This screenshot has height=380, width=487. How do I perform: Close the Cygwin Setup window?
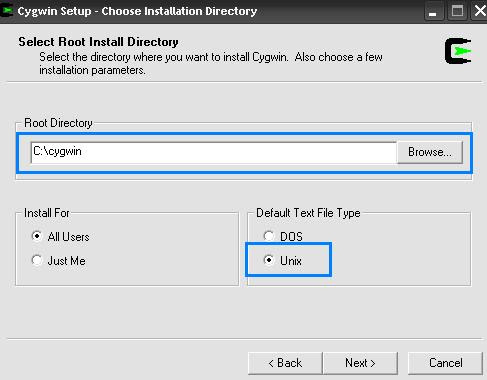tap(479, 12)
